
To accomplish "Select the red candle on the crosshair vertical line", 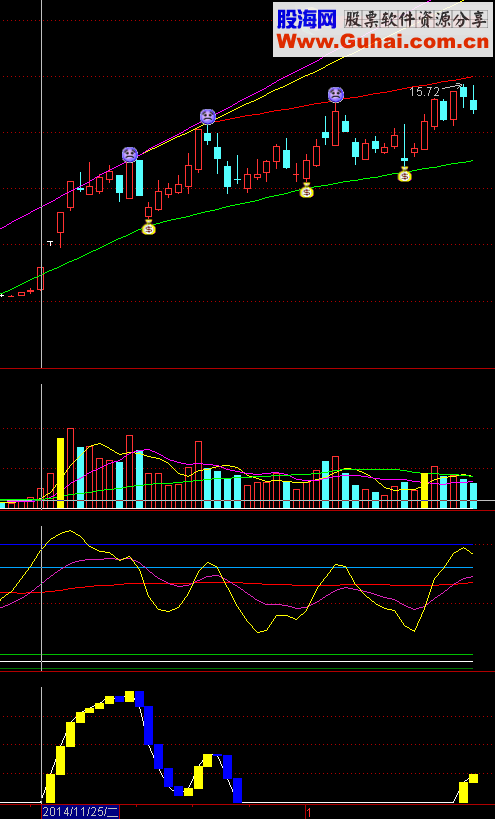I will (41, 278).
